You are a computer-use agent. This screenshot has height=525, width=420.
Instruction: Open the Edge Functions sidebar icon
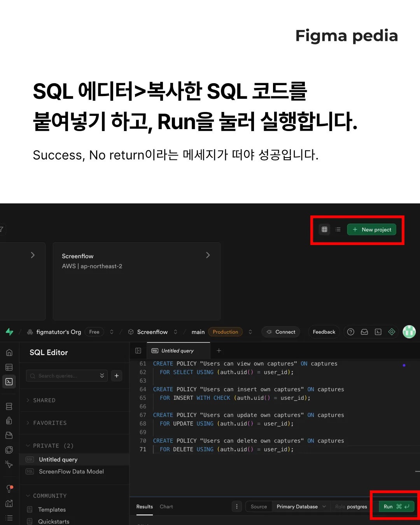(x=9, y=450)
